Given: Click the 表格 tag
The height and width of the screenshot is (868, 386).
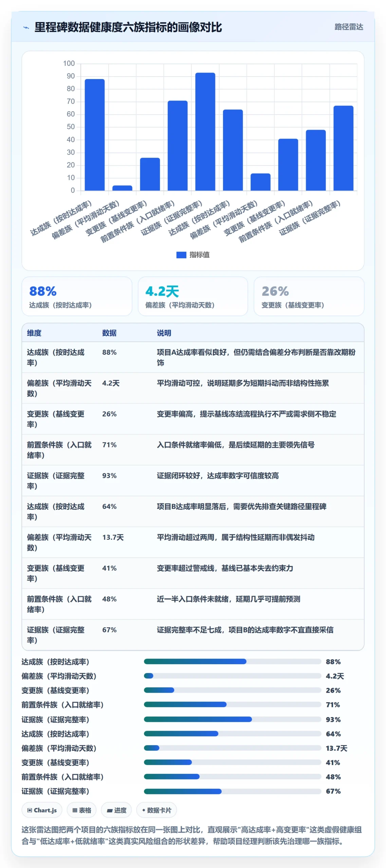Looking at the screenshot, I should (x=81, y=810).
